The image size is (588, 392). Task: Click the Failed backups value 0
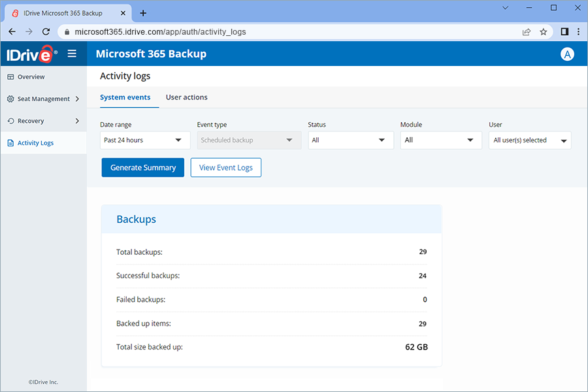point(425,300)
